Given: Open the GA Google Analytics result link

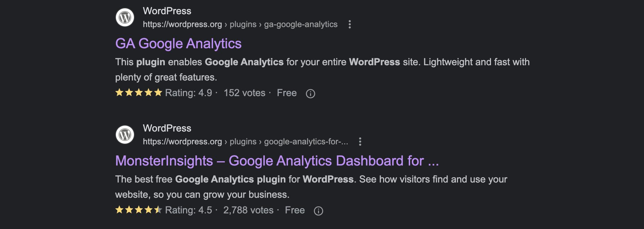Looking at the screenshot, I should click(178, 43).
